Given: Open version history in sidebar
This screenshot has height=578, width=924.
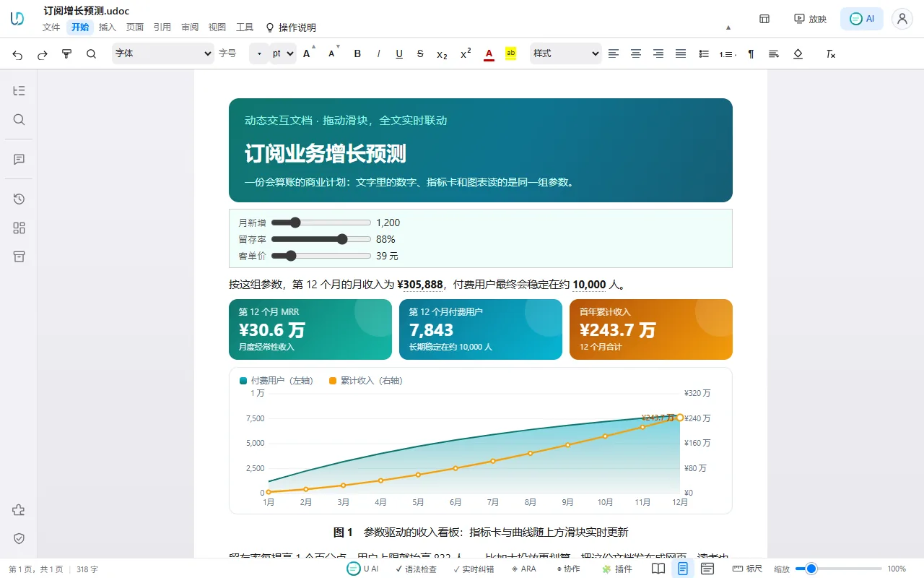Looking at the screenshot, I should tap(19, 199).
